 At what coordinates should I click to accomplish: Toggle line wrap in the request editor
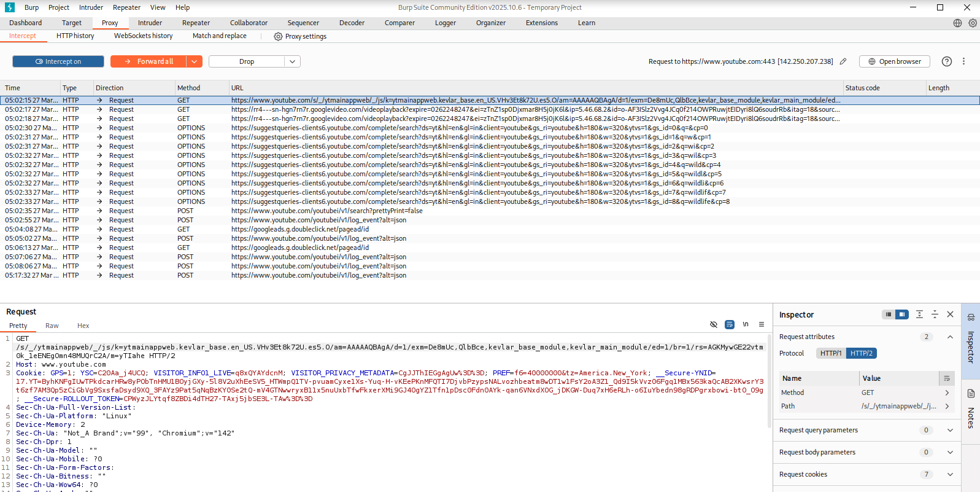[730, 324]
